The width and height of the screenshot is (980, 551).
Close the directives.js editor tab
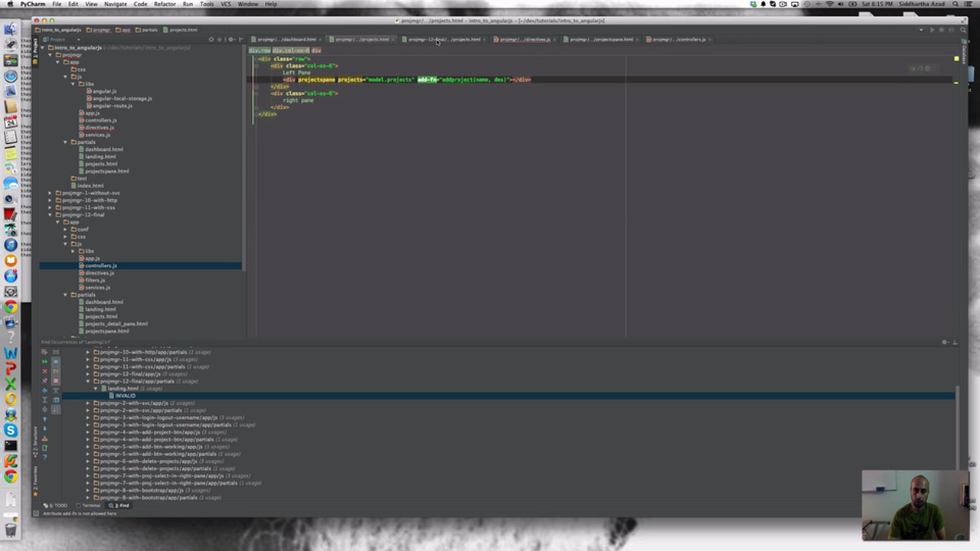(554, 39)
